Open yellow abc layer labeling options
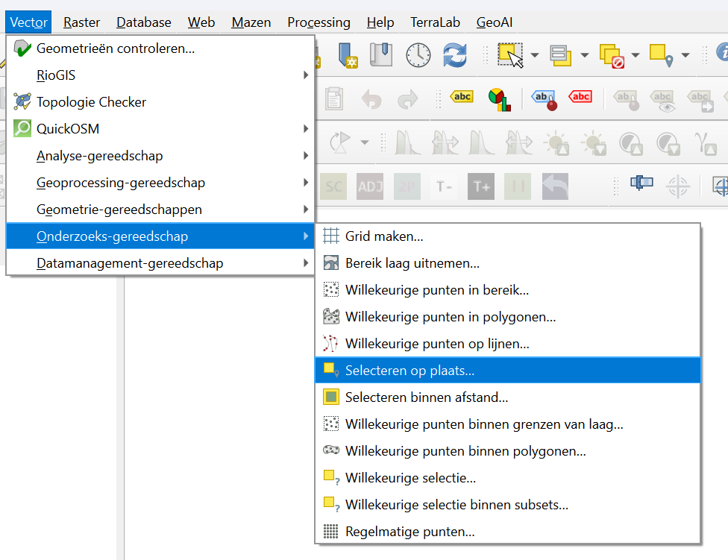This screenshot has width=728, height=560. point(462,96)
